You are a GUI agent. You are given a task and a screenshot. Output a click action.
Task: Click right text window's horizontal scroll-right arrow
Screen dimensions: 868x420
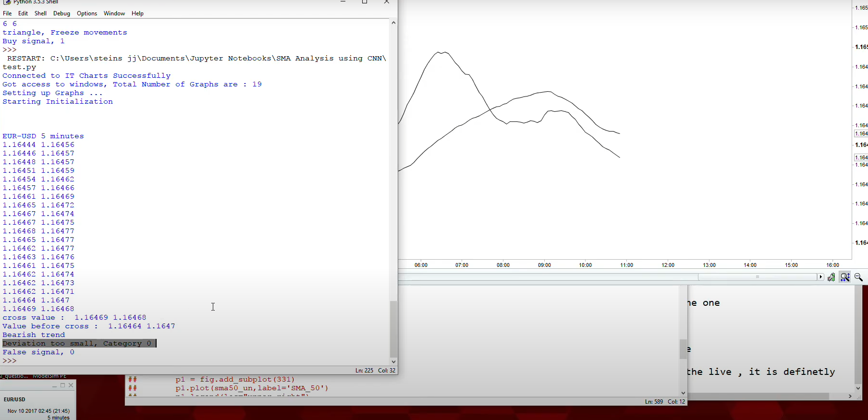(x=850, y=396)
